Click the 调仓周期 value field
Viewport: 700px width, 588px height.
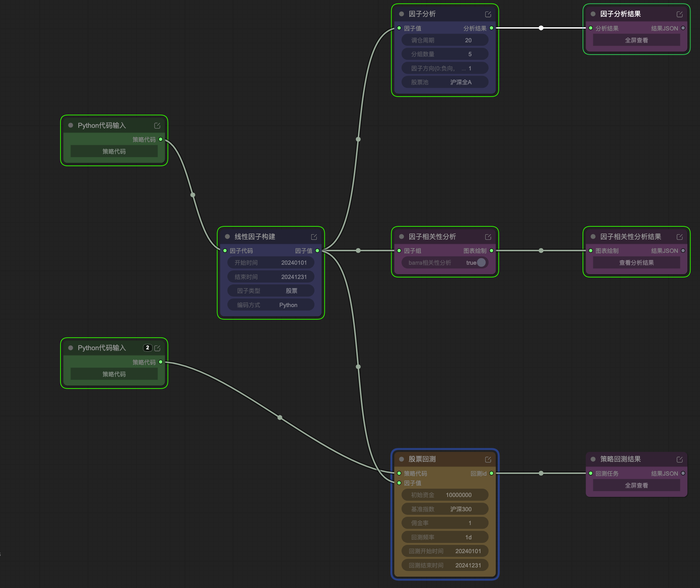445,40
